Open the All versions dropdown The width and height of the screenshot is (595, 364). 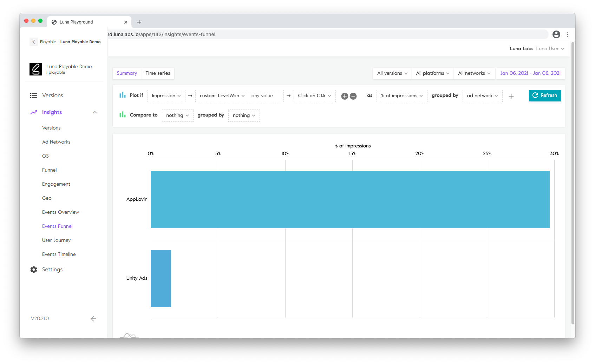(x=392, y=73)
